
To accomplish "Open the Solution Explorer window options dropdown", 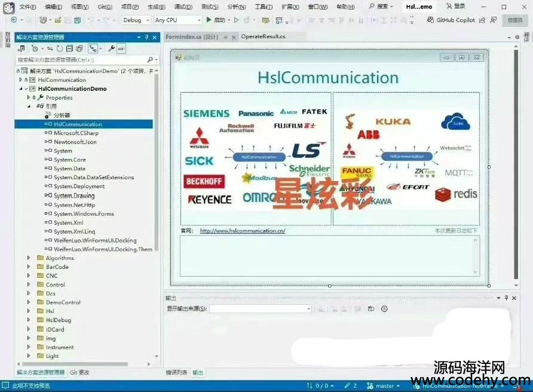I will pos(139,37).
